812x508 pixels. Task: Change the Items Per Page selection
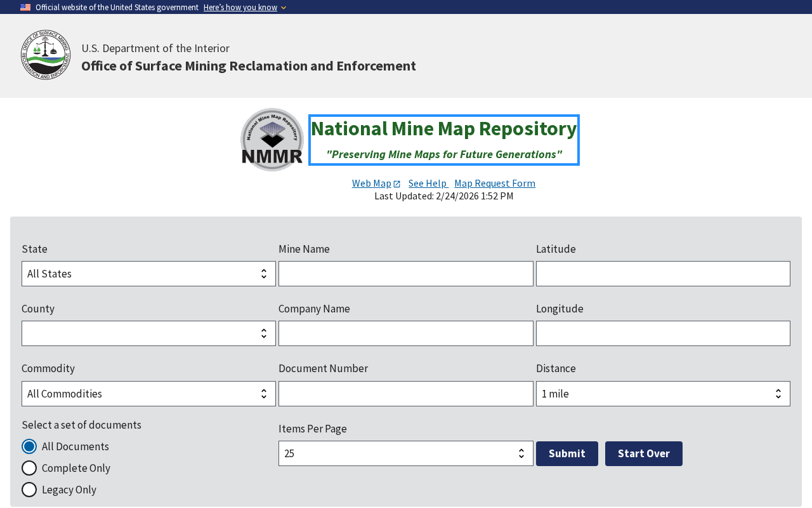point(405,453)
